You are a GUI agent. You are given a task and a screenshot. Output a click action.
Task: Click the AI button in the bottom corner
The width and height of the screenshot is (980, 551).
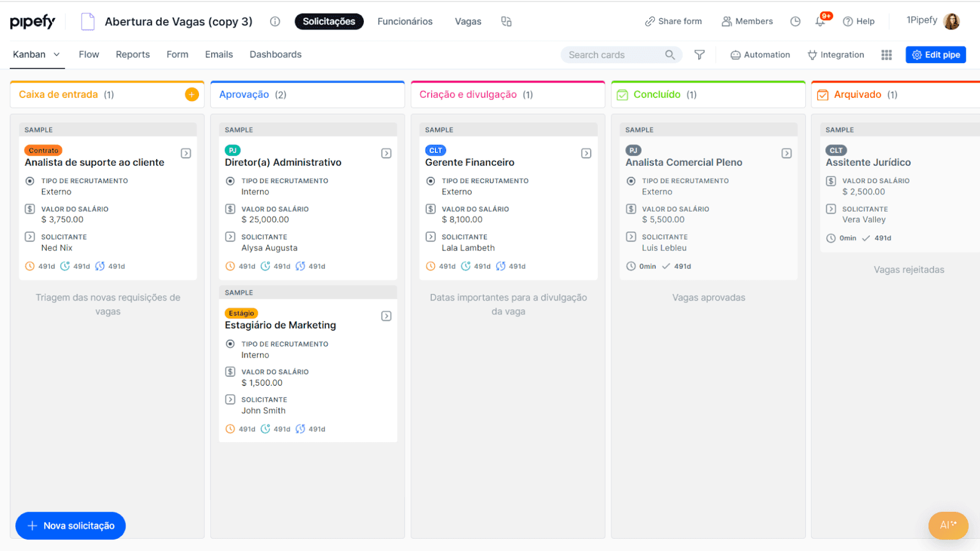click(x=948, y=525)
